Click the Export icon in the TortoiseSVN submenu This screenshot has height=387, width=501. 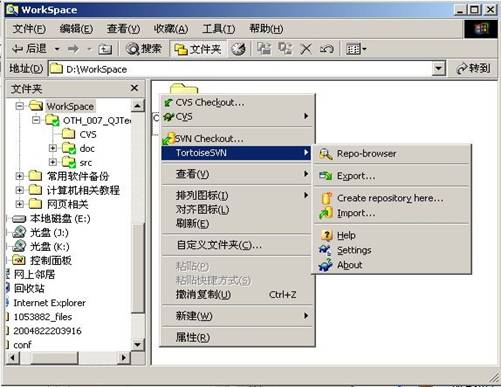(x=325, y=176)
